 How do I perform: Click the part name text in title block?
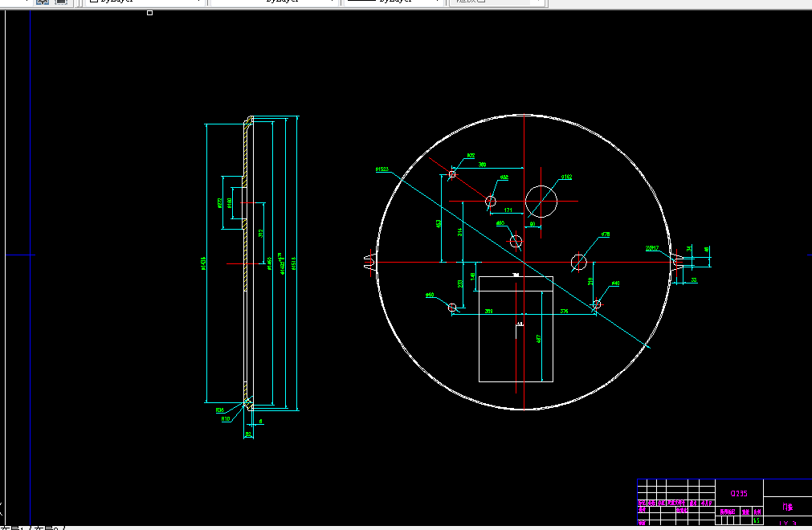point(788,508)
